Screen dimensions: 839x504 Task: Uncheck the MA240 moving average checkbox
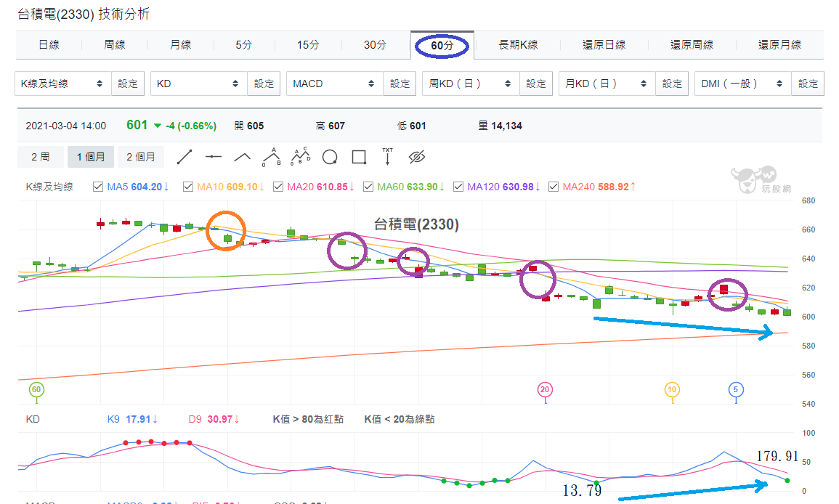click(x=554, y=187)
